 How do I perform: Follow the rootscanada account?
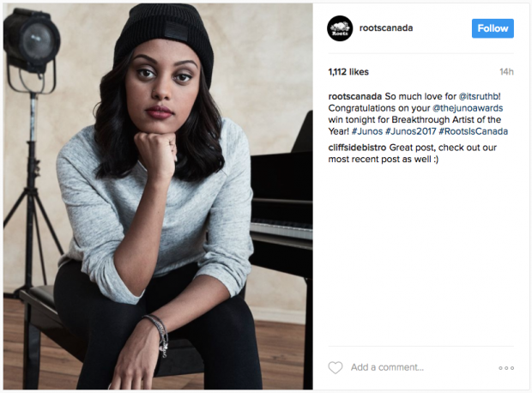pyautogui.click(x=493, y=28)
